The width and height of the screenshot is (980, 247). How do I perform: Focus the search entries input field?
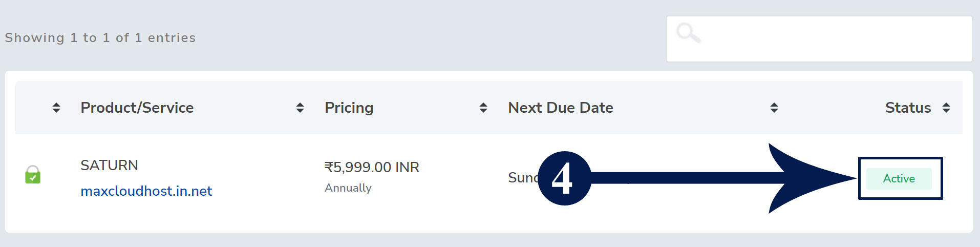pos(819,39)
